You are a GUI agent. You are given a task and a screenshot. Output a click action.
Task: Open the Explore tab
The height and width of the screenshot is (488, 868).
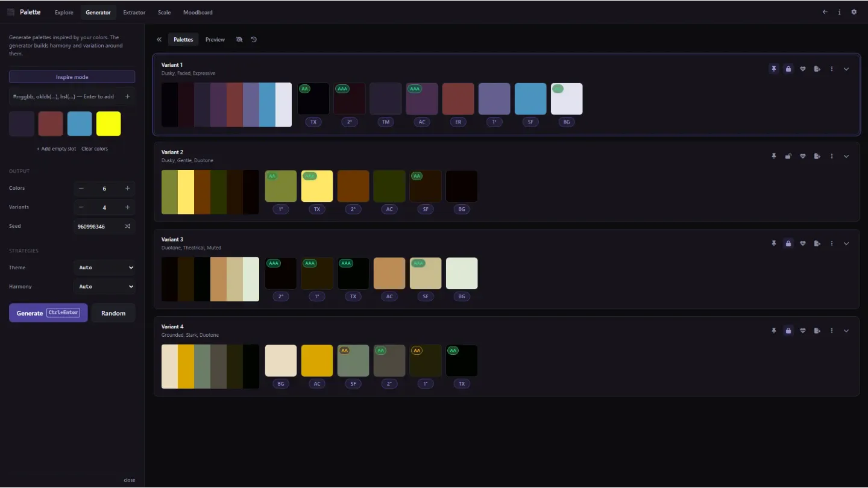pyautogui.click(x=64, y=12)
